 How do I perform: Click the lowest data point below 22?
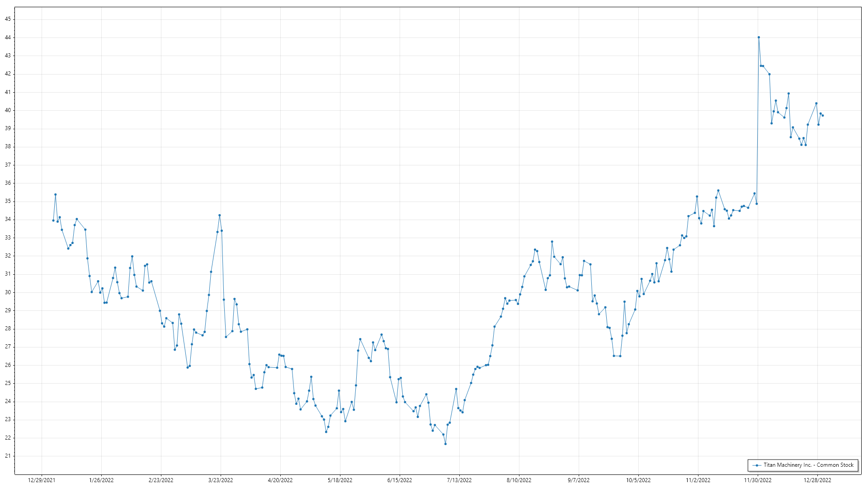445,444
